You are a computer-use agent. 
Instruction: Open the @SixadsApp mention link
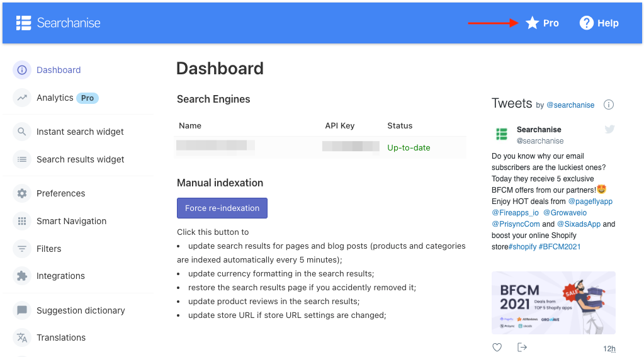tap(579, 224)
